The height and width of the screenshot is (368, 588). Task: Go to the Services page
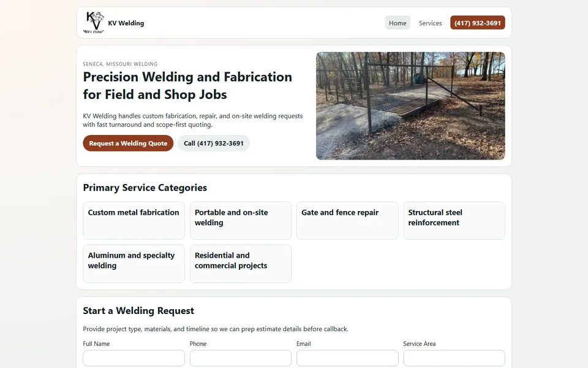(430, 23)
